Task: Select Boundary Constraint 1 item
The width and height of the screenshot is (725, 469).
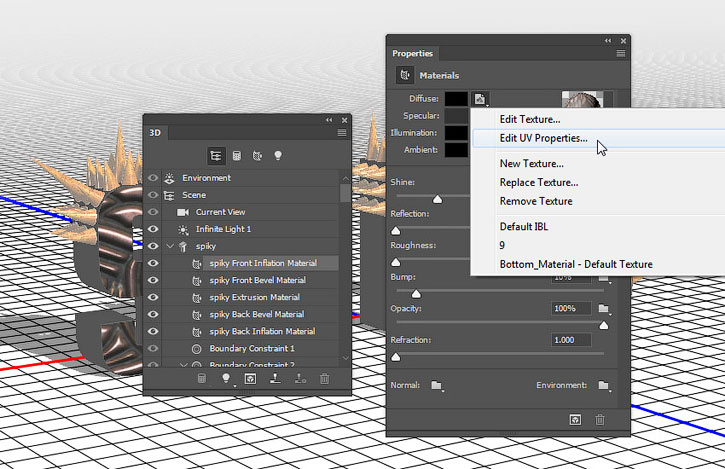Action: (252, 349)
